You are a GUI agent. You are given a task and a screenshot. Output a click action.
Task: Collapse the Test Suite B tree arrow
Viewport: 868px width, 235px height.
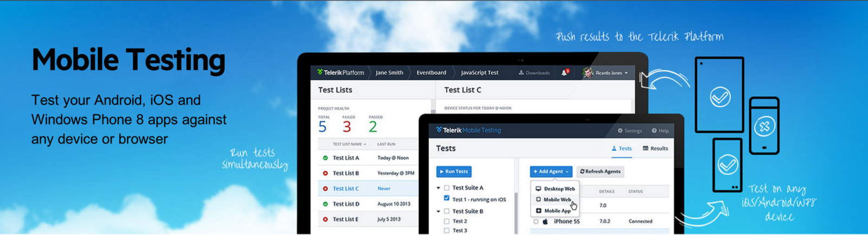(438, 211)
